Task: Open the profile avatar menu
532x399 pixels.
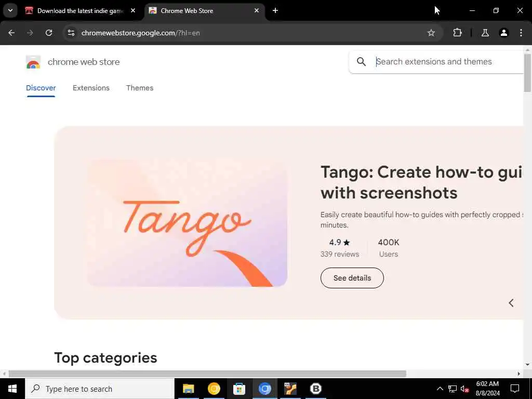Action: pos(504,33)
